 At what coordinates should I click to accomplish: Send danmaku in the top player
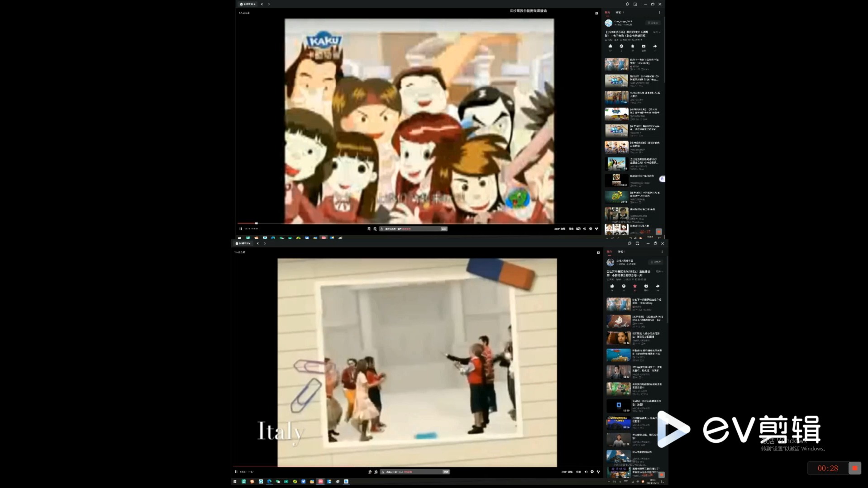444,229
